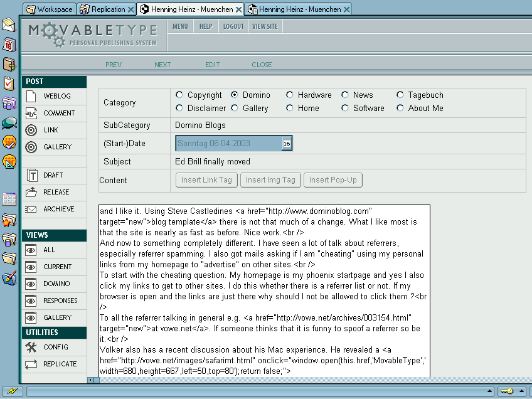Click the red pencil drawing icon
The image size is (532, 399).
pyautogui.click(x=9, y=278)
